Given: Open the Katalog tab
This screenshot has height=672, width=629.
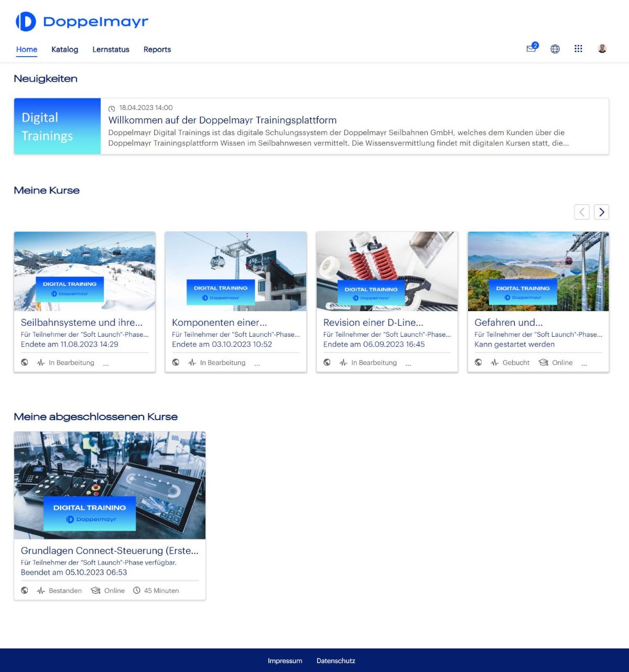Looking at the screenshot, I should [64, 49].
